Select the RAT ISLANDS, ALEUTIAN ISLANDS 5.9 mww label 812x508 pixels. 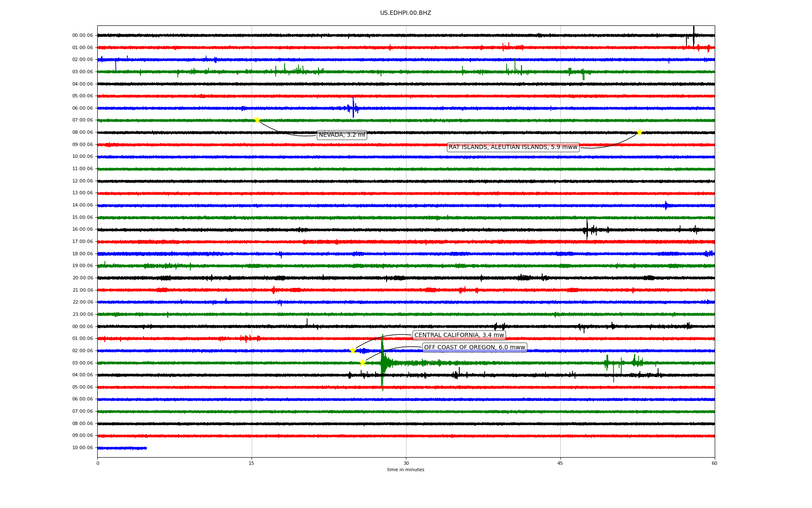click(x=513, y=147)
